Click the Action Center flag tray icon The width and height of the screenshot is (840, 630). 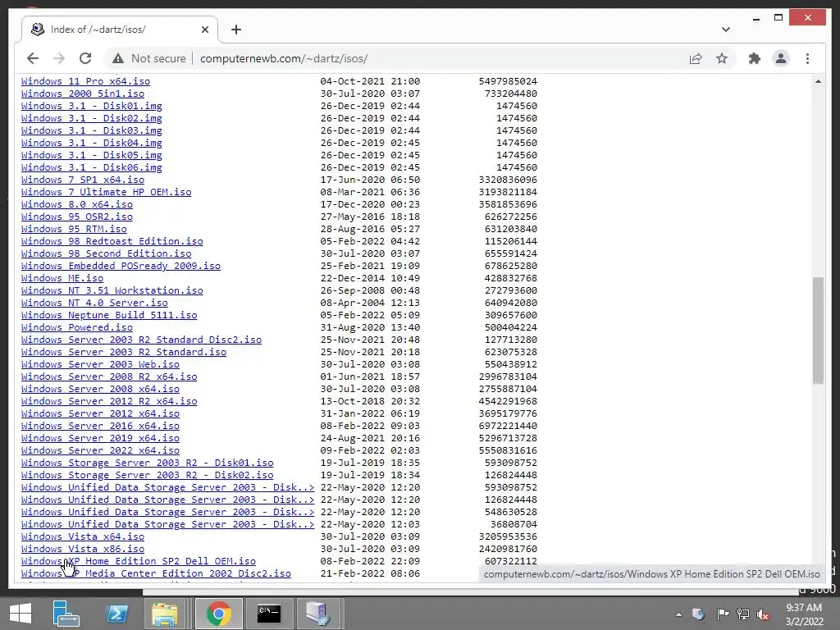723,614
